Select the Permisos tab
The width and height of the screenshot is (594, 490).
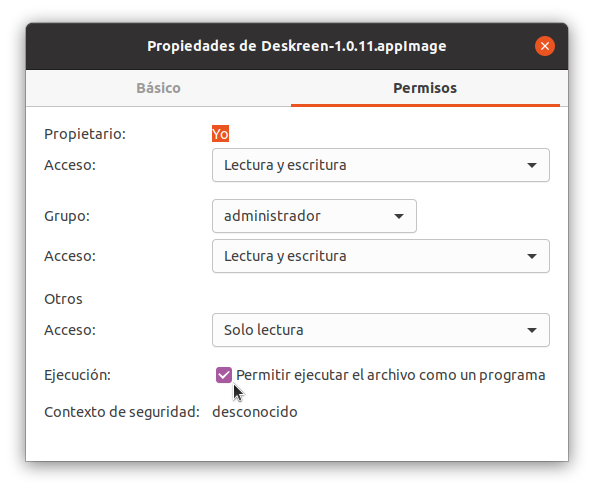tap(425, 88)
